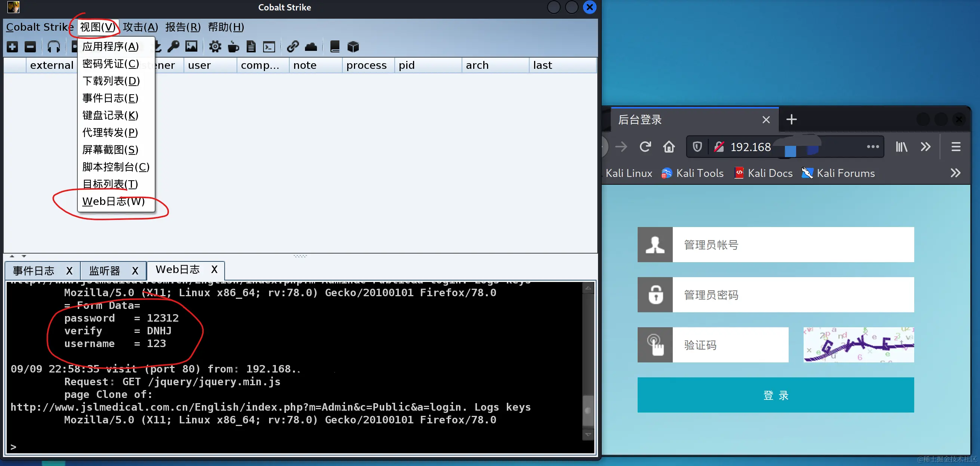This screenshot has height=466, width=980.
Task: Click the key credentials toolbar icon
Action: click(x=173, y=47)
